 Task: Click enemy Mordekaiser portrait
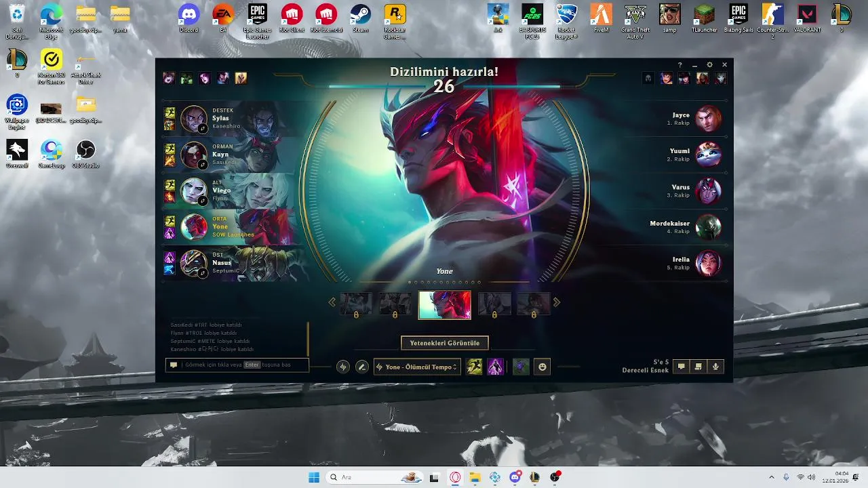pos(709,226)
